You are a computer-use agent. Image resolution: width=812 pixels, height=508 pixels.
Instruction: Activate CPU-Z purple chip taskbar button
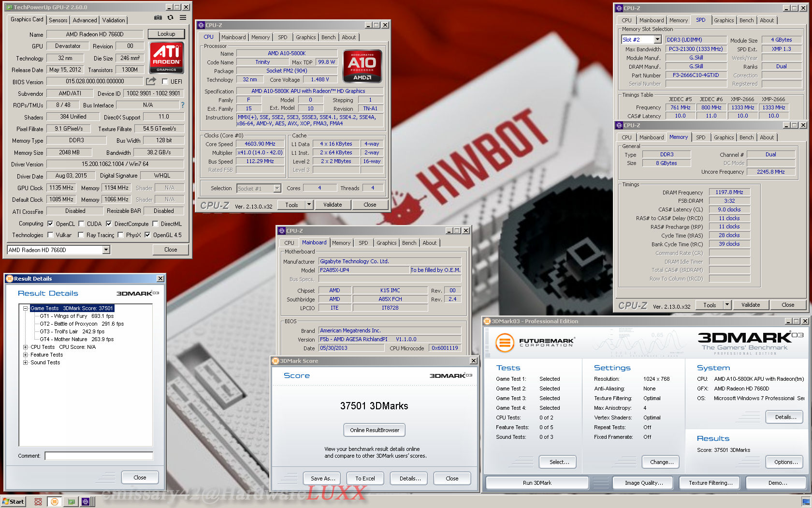[x=86, y=502]
